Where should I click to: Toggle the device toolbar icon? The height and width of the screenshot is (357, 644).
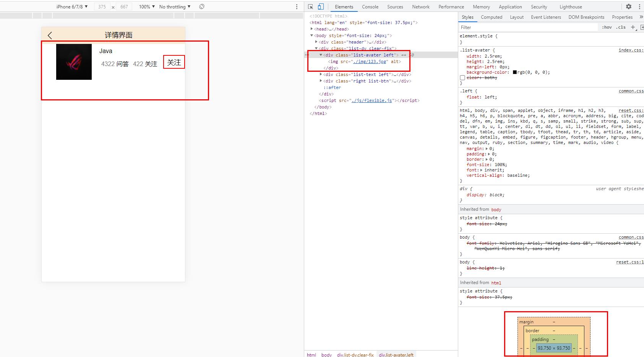tap(321, 6)
